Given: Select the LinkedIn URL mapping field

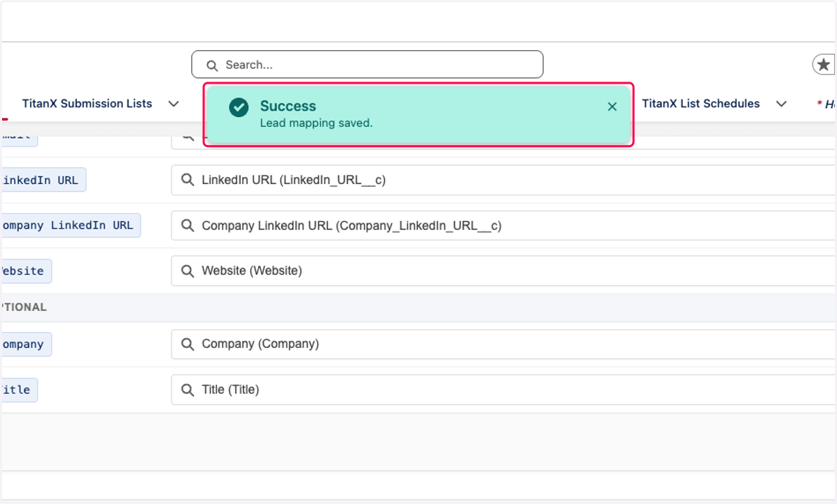Looking at the screenshot, I should tap(504, 180).
